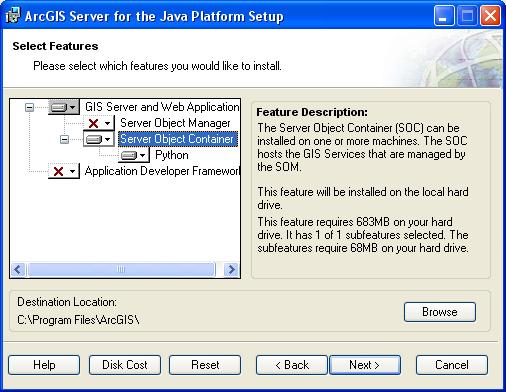Click the Select Features heading
506x392 pixels.
[55, 46]
